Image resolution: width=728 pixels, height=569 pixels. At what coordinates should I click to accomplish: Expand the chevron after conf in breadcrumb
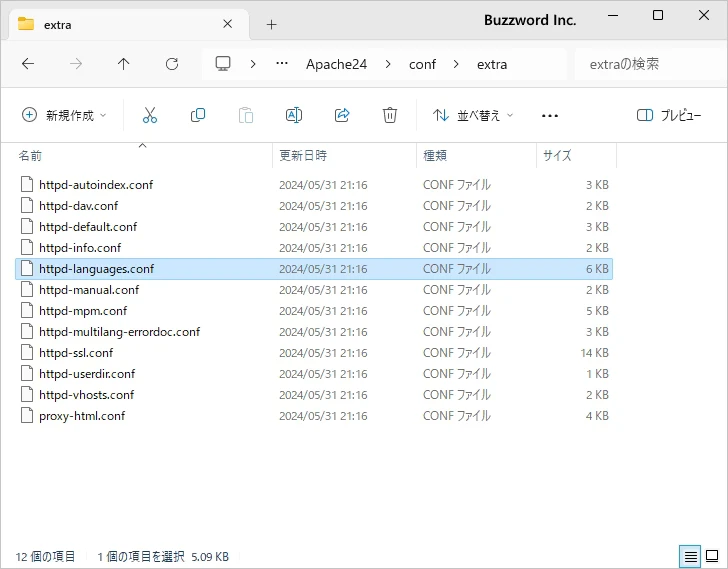[456, 64]
